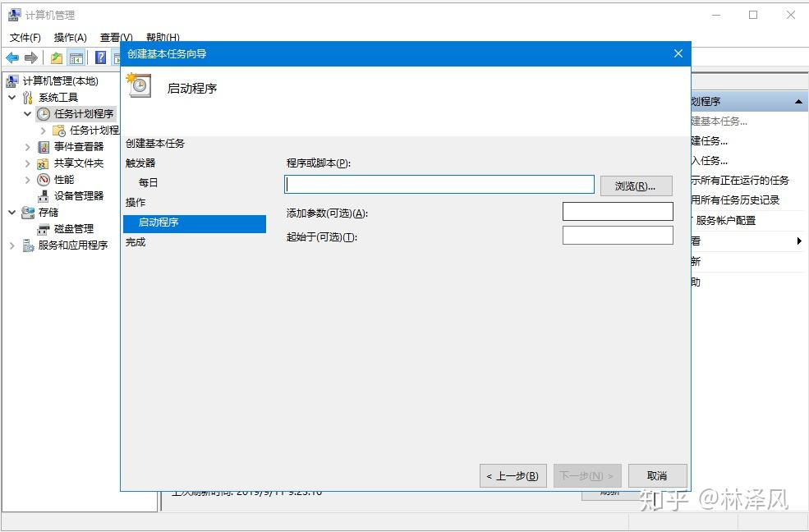Select the 完成 wizard step

[x=136, y=242]
